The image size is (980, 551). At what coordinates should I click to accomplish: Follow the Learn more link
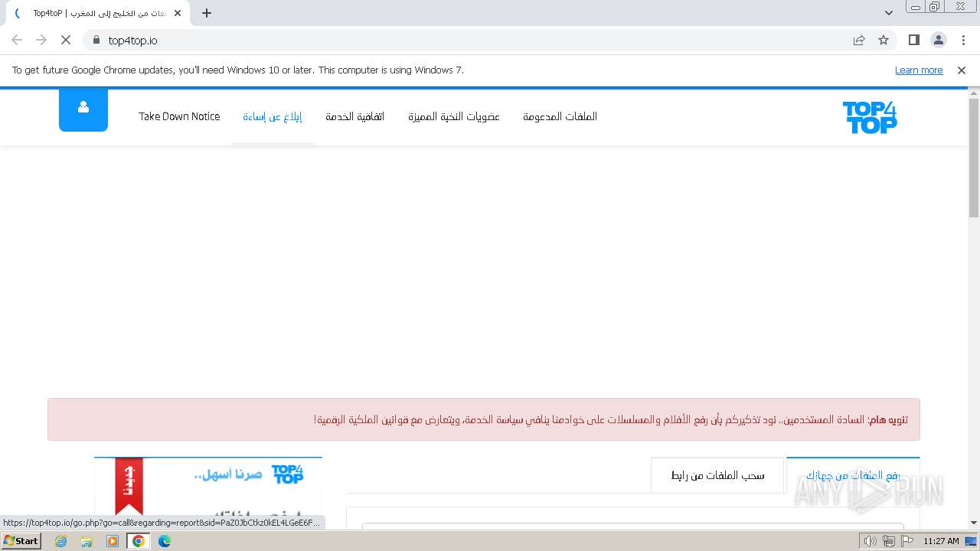pos(919,70)
